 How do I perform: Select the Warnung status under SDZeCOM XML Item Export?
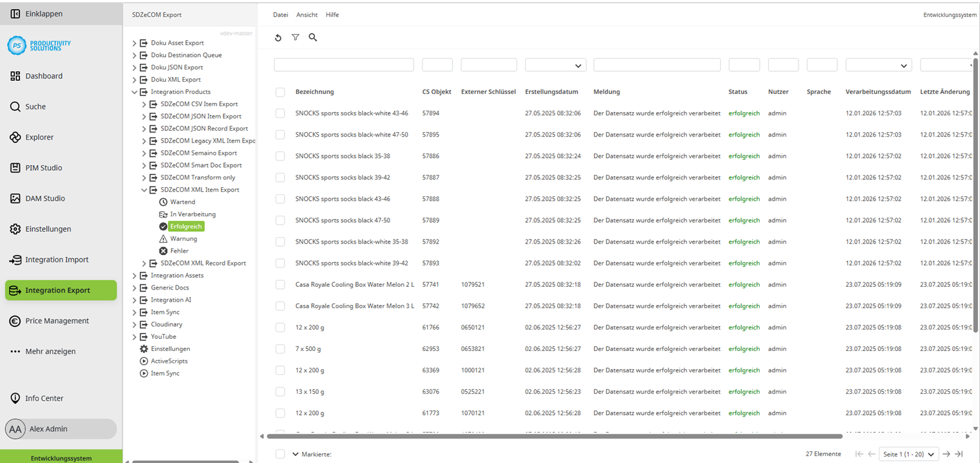pyautogui.click(x=183, y=238)
